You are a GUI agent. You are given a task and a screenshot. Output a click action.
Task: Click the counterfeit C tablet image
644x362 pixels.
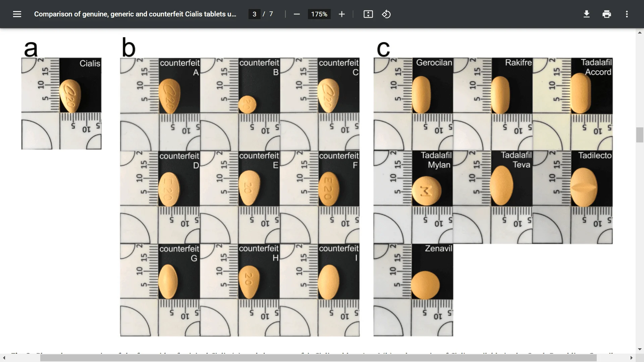[x=328, y=96]
